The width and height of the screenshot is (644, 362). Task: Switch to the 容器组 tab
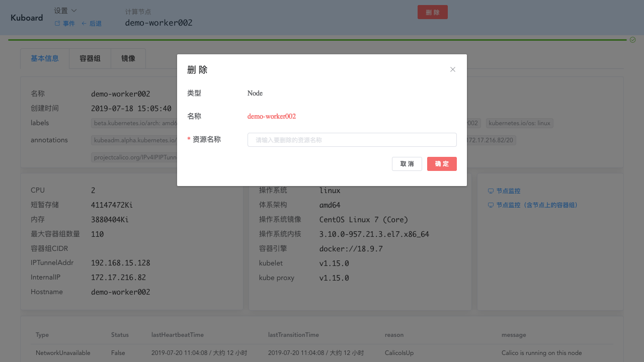[90, 58]
